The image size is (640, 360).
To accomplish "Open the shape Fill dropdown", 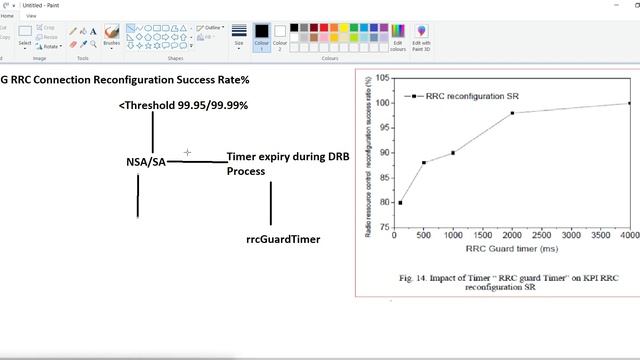I will click(x=206, y=37).
